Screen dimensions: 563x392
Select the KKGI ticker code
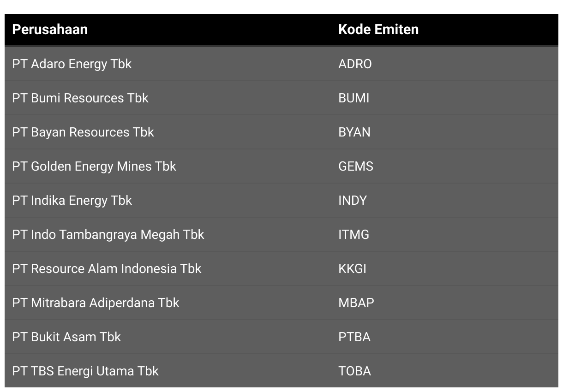click(x=353, y=269)
